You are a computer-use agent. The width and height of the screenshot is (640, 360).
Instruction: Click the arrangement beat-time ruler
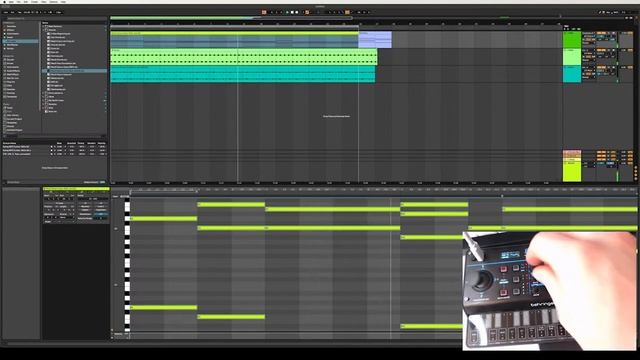[x=335, y=24]
